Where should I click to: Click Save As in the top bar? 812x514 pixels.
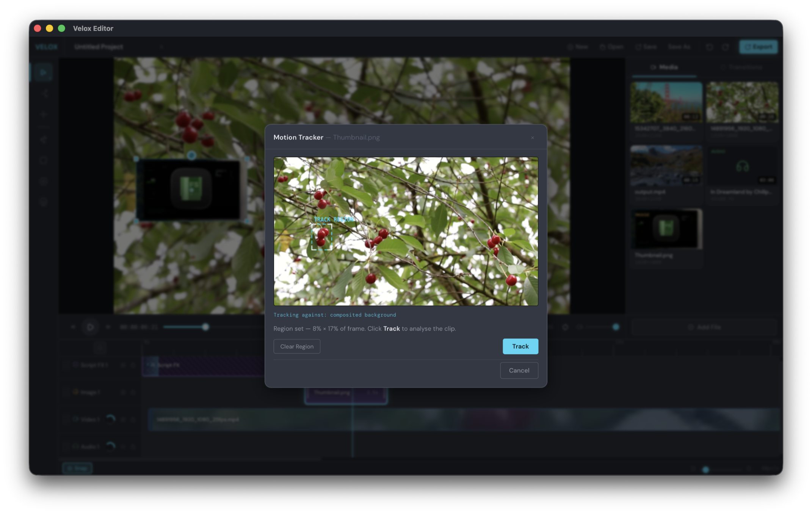coord(679,47)
